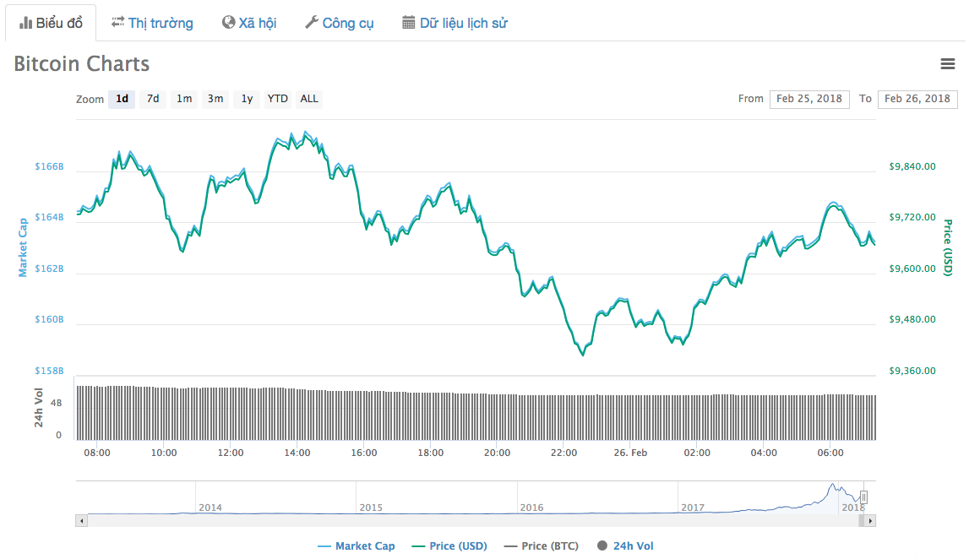Image resolution: width=980 pixels, height=559 pixels.
Task: Click the vertical Market Cap axis title
Action: coord(23,247)
